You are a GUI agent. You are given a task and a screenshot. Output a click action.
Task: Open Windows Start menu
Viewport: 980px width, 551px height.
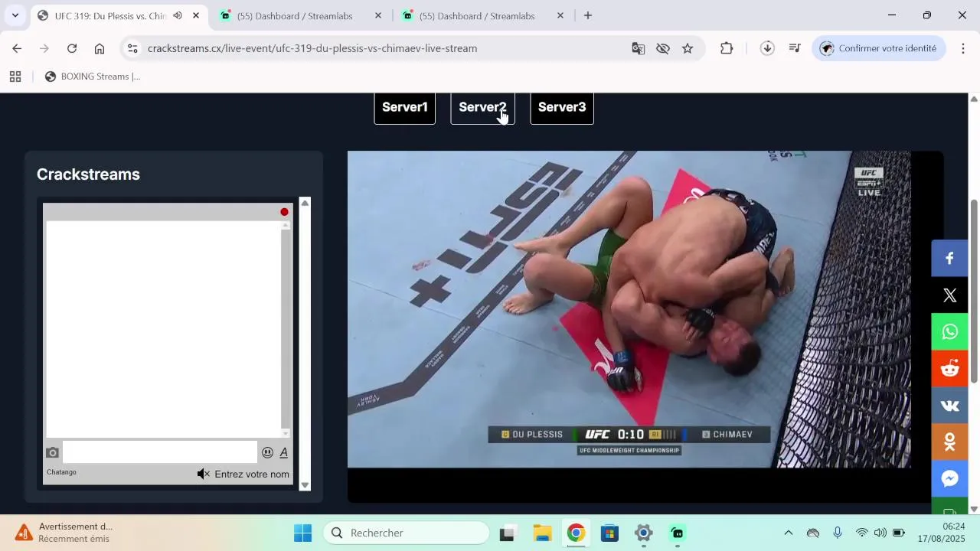click(303, 533)
